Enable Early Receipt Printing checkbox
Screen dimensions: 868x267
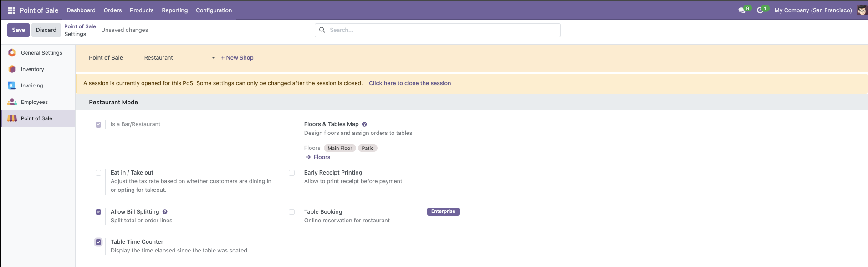pyautogui.click(x=292, y=173)
